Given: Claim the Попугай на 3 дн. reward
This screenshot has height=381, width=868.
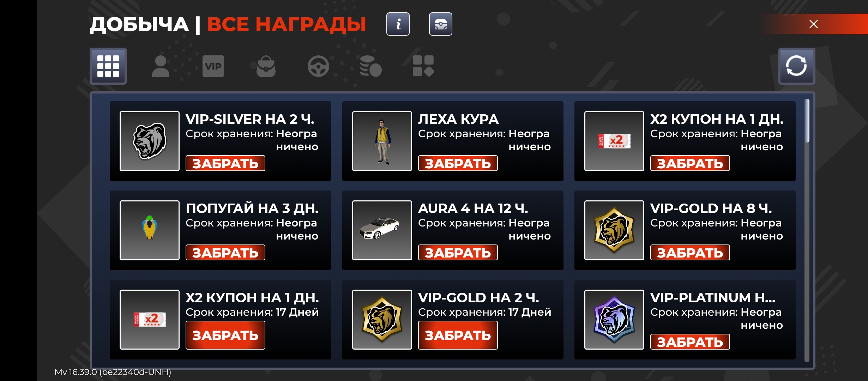Looking at the screenshot, I should (225, 253).
